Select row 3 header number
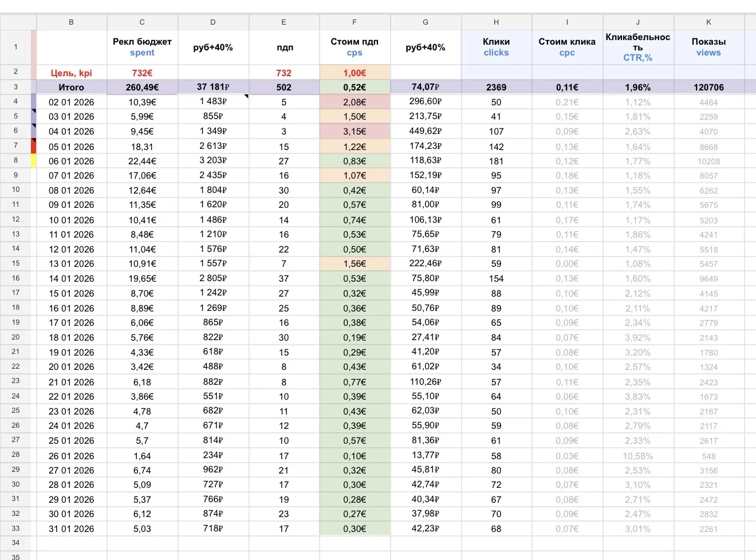Image resolution: width=756 pixels, height=560 pixels. click(x=15, y=87)
